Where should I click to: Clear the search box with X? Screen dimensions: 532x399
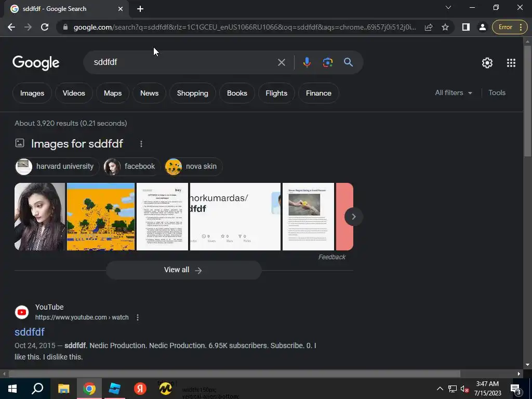(x=281, y=62)
